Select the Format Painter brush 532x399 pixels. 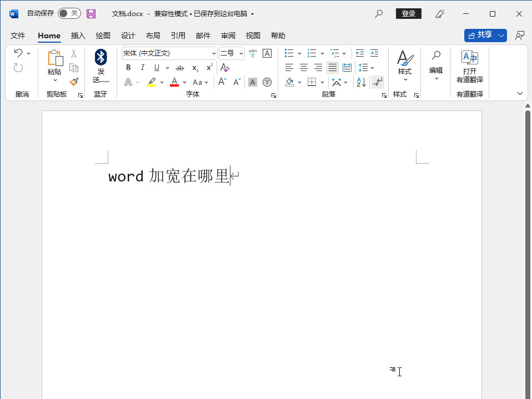pyautogui.click(x=74, y=82)
